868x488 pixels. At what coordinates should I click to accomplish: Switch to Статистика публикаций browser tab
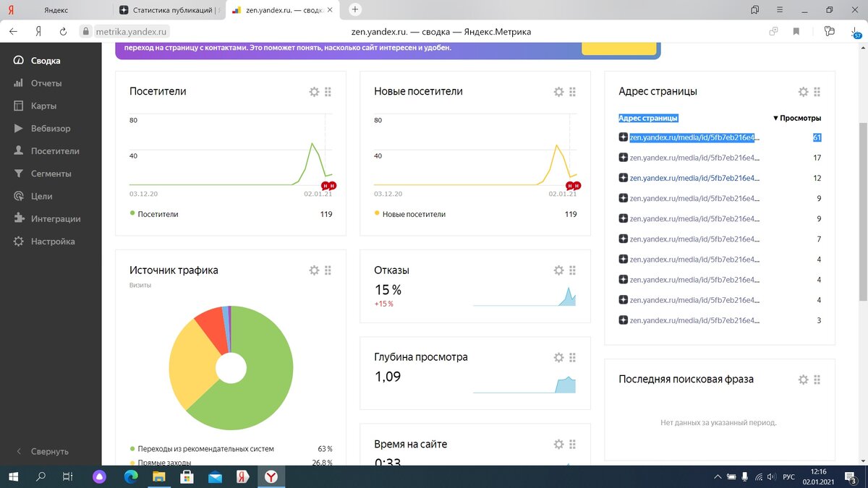pyautogui.click(x=171, y=10)
